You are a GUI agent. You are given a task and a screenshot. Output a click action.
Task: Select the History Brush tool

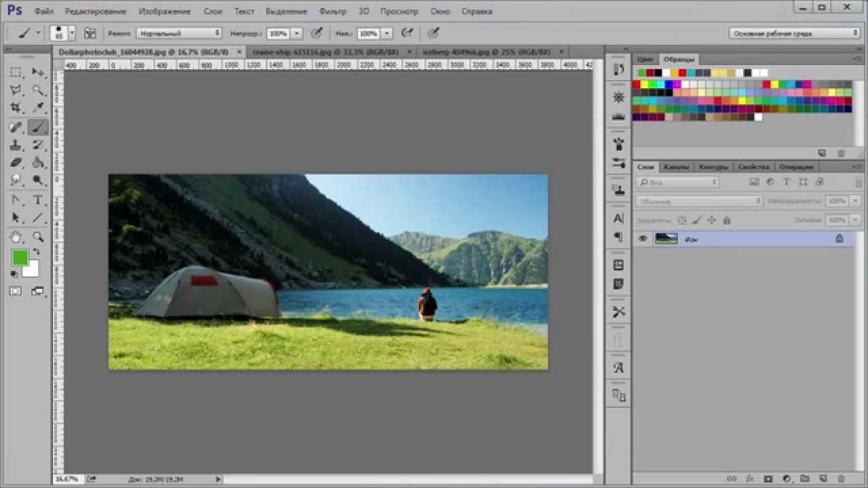click(39, 144)
